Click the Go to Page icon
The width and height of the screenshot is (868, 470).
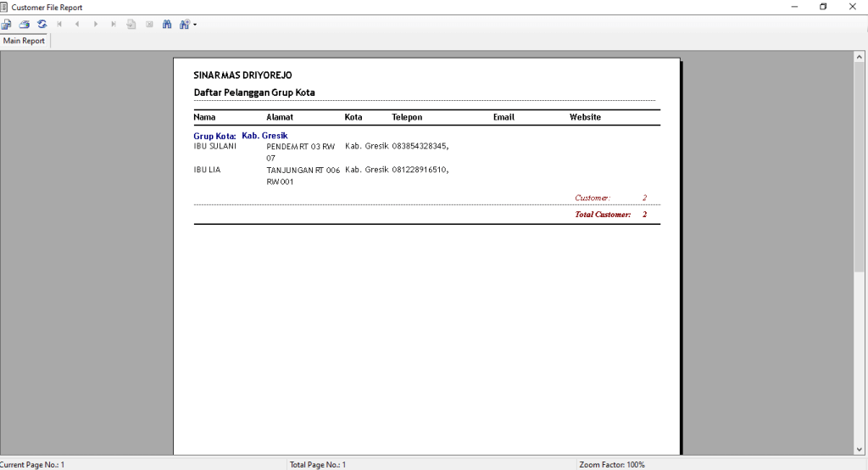(131, 25)
